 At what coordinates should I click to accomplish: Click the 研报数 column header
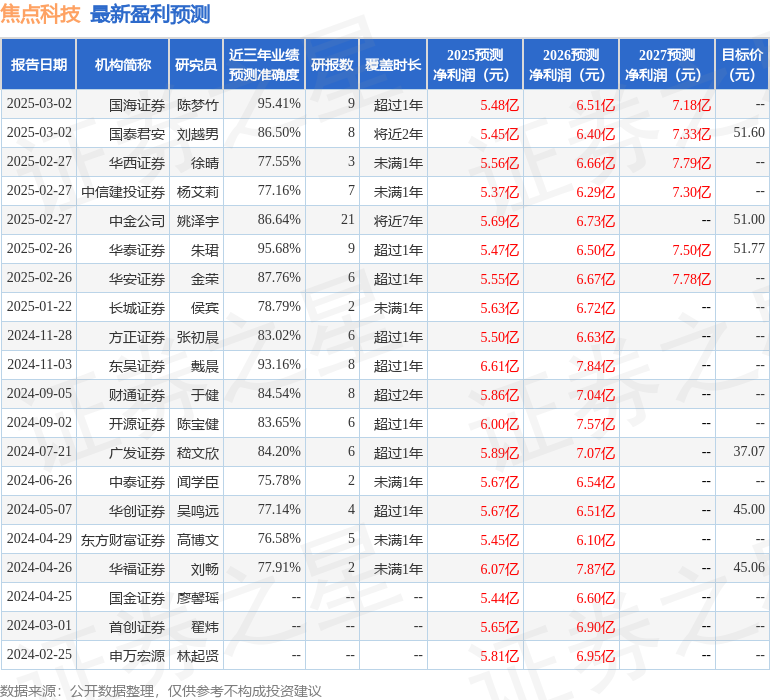[x=332, y=65]
